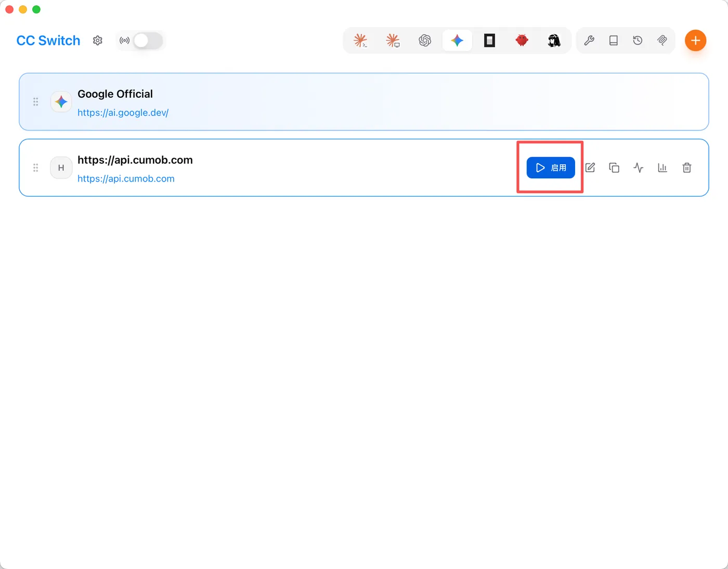Switch to the Claude Desktop tab

[x=393, y=41]
